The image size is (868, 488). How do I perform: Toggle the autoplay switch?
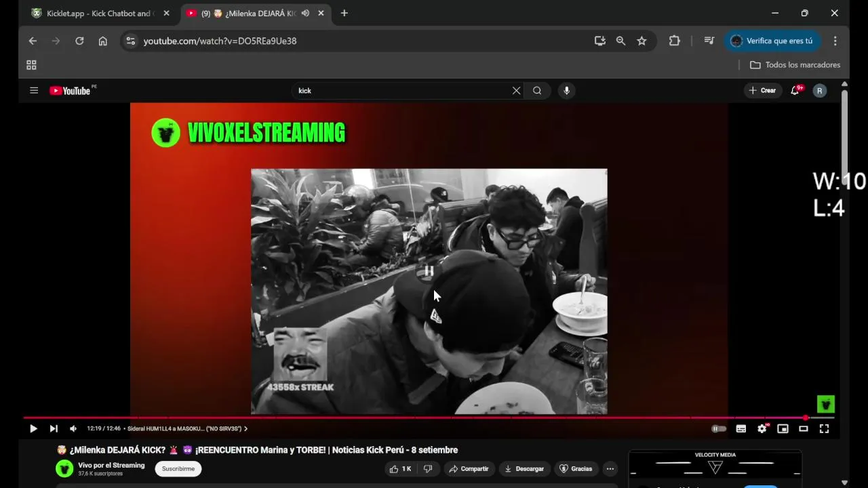coord(719,428)
